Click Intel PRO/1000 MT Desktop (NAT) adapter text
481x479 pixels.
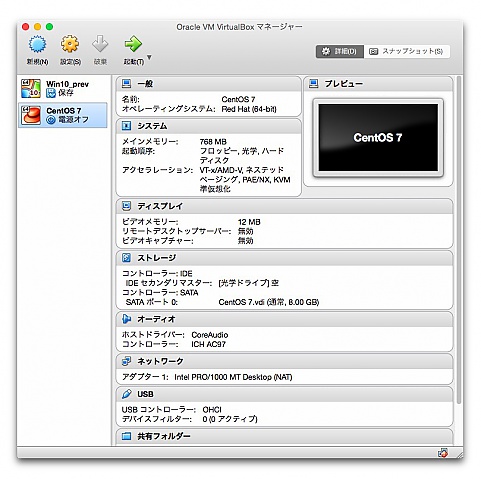coord(233,377)
